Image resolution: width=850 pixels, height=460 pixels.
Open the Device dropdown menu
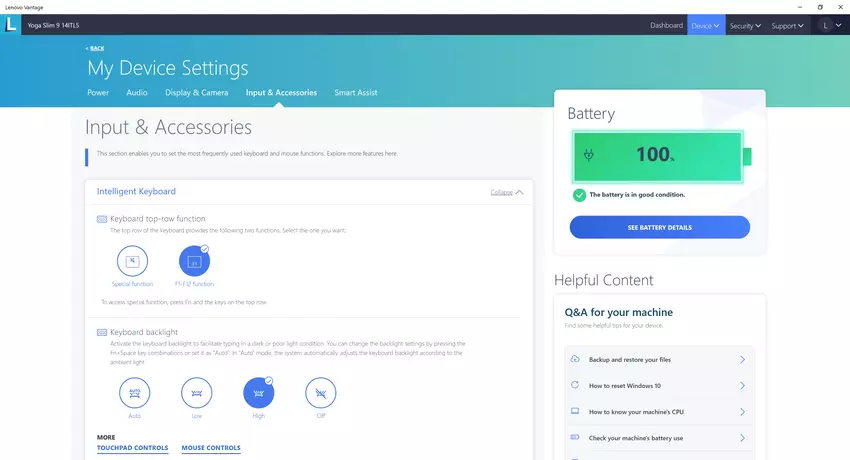pos(706,25)
